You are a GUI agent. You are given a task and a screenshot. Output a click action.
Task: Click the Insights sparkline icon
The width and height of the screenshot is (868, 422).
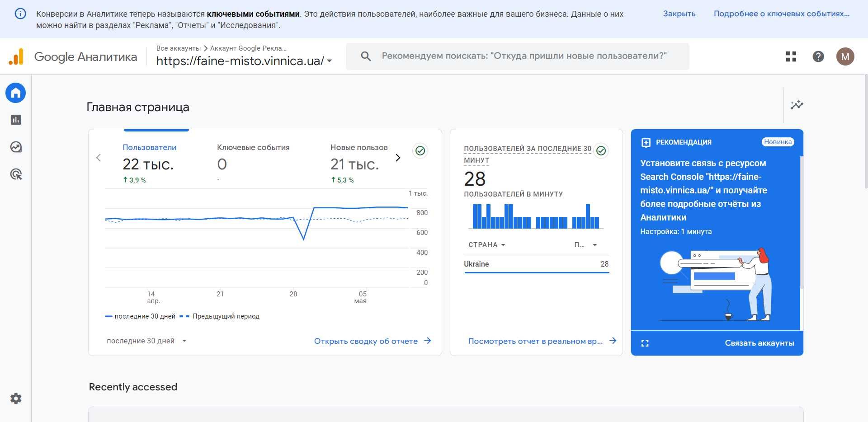(797, 105)
